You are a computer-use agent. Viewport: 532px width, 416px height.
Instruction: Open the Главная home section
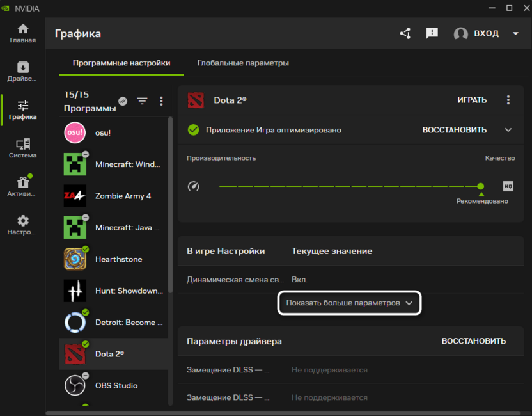pos(23,33)
